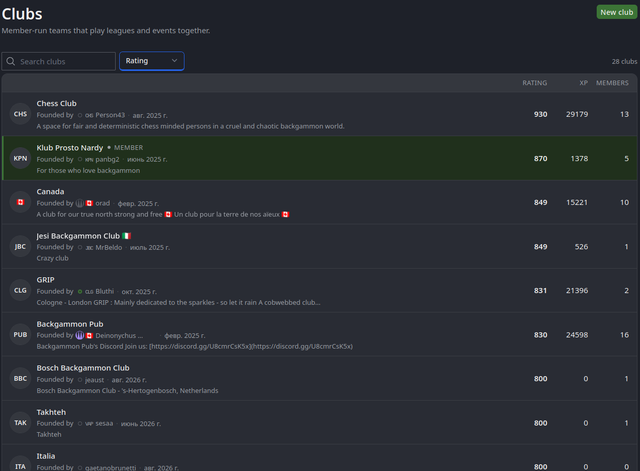Click the TAK club avatar
640x471 pixels.
click(x=20, y=422)
